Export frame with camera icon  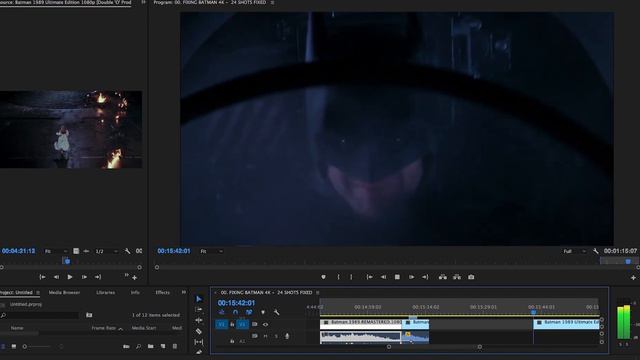471,277
